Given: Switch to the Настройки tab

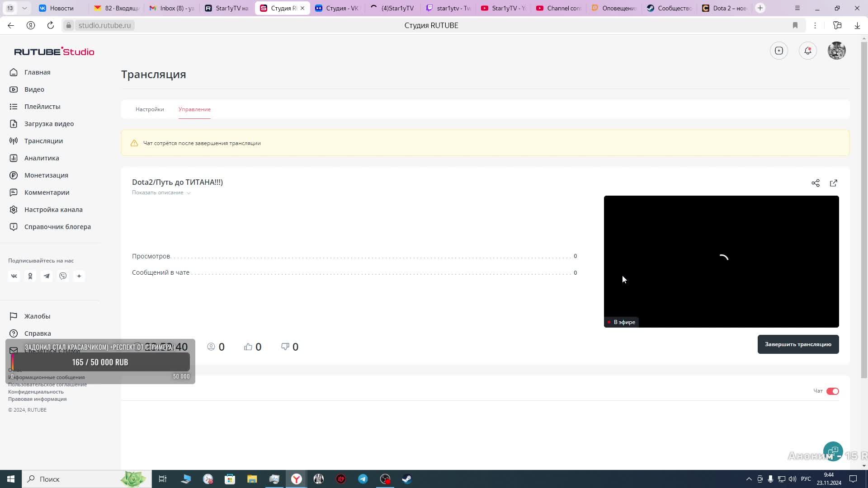Looking at the screenshot, I should (150, 109).
